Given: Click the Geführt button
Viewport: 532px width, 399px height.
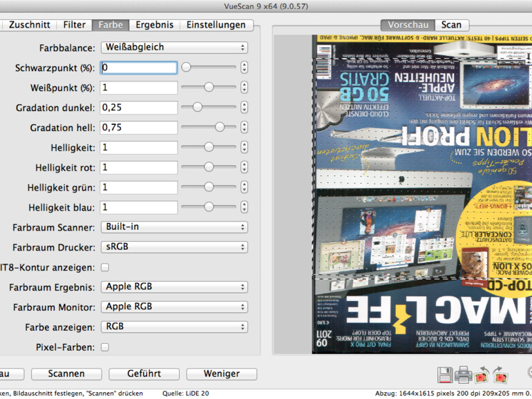Looking at the screenshot, I should [x=144, y=373].
